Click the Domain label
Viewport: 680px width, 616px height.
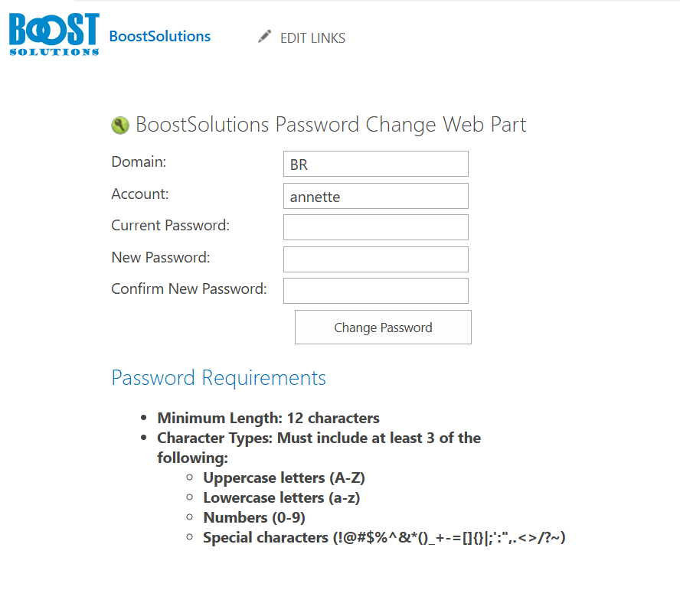[x=139, y=161]
